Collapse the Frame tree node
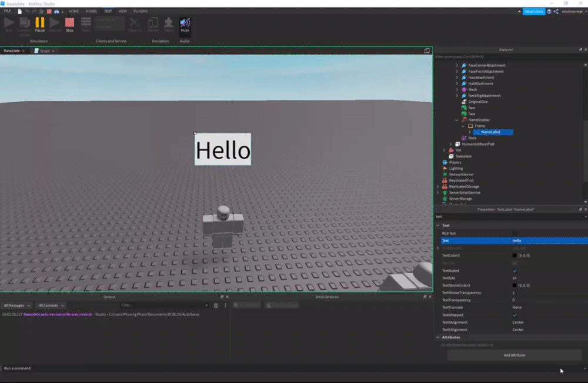The image size is (588, 383). point(463,126)
